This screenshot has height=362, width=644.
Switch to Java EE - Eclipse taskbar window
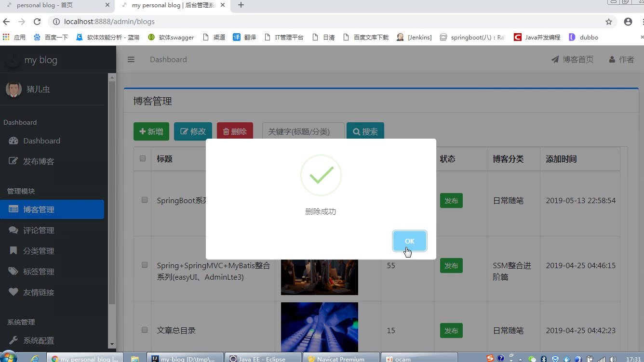(x=263, y=359)
